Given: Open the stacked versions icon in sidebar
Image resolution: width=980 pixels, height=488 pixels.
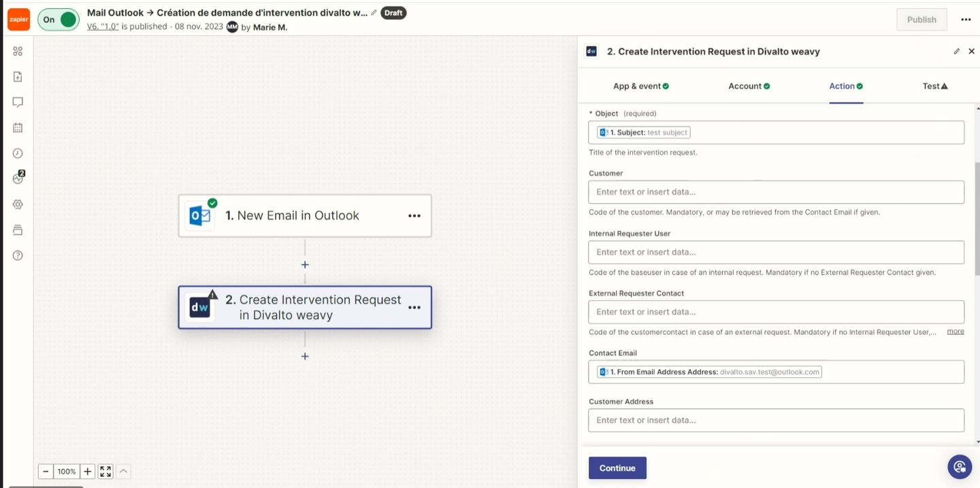Looking at the screenshot, I should click(x=18, y=230).
